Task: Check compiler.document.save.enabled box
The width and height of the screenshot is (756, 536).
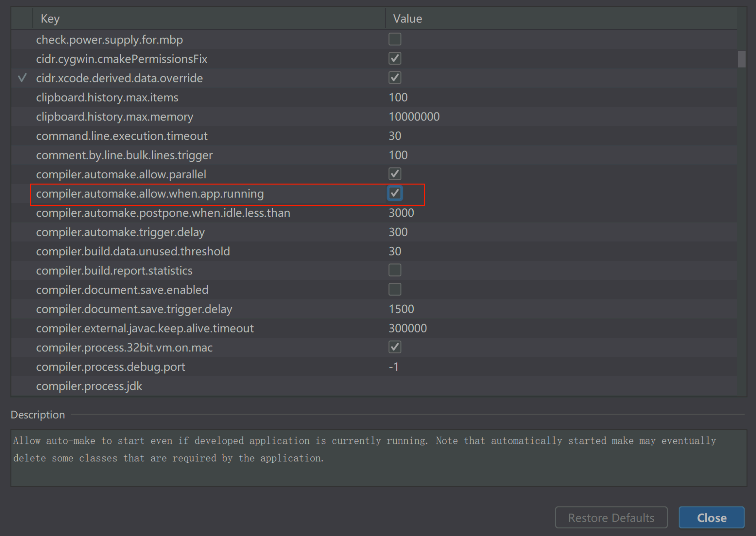Action: [x=394, y=290]
